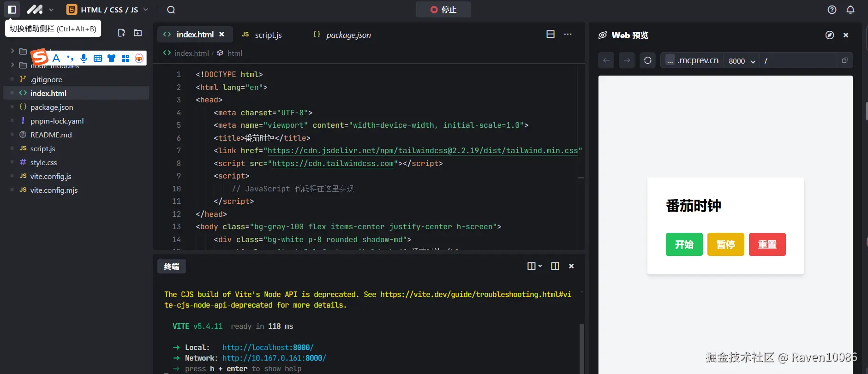This screenshot has height=374, width=868.
Task: Open the help question mark icon
Action: [x=832, y=10]
